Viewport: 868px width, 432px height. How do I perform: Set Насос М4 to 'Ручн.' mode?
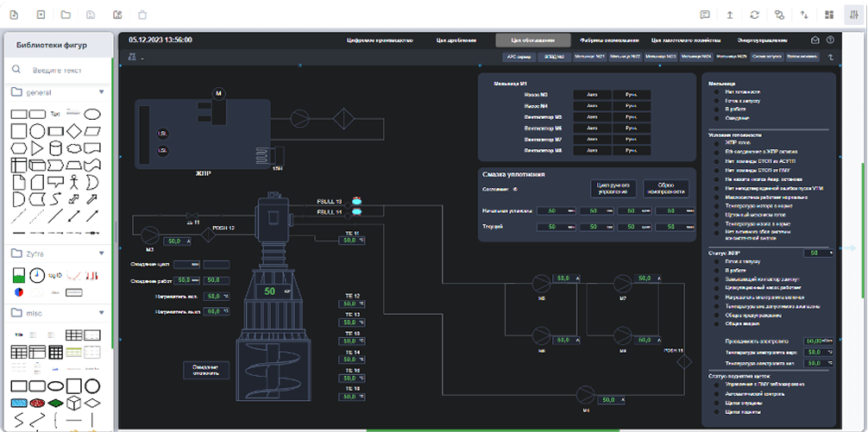coord(630,105)
